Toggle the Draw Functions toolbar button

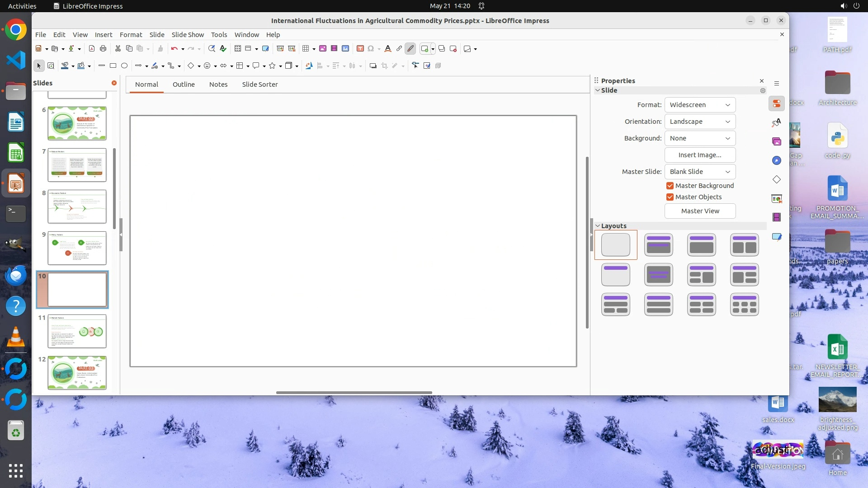[410, 49]
